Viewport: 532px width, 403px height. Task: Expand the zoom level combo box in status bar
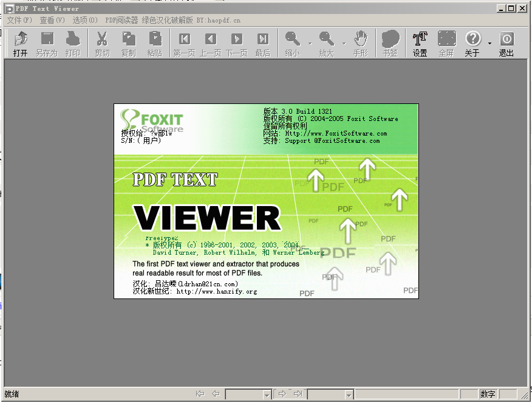(349, 394)
